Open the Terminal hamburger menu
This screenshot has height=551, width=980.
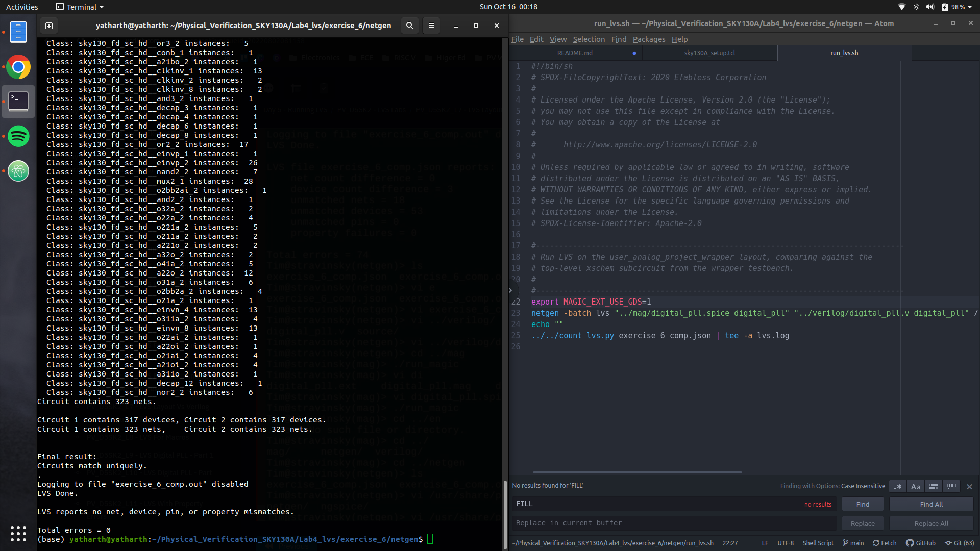point(431,26)
